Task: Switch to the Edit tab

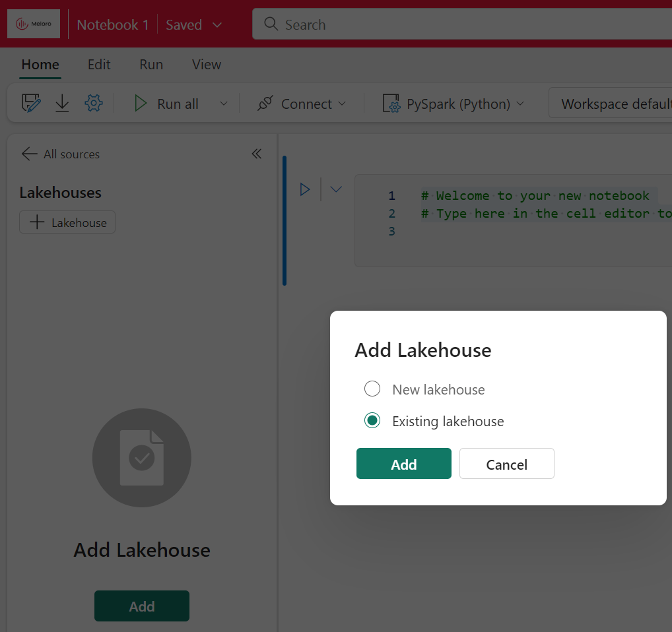Action: 99,65
